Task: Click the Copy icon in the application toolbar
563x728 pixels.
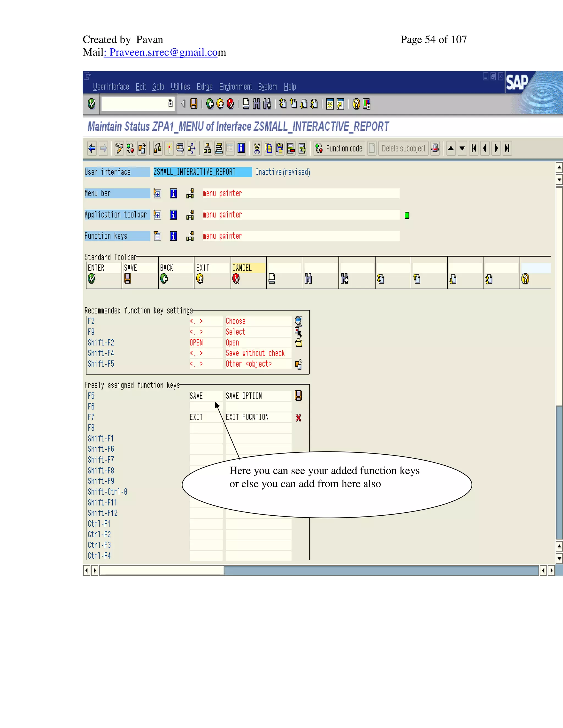Action: (x=268, y=148)
